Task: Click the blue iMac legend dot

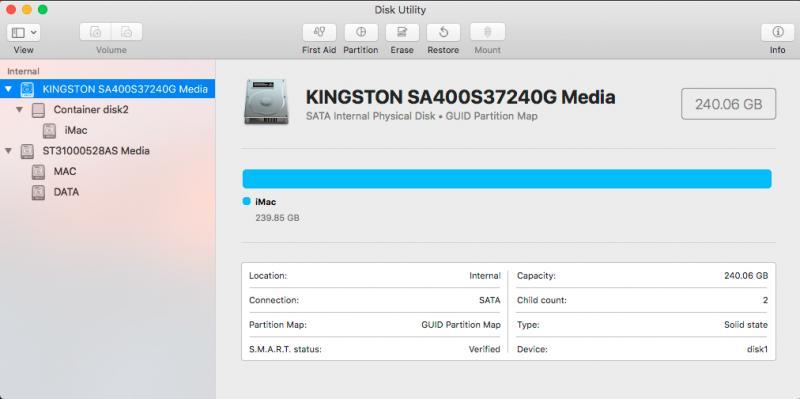Action: (x=246, y=202)
